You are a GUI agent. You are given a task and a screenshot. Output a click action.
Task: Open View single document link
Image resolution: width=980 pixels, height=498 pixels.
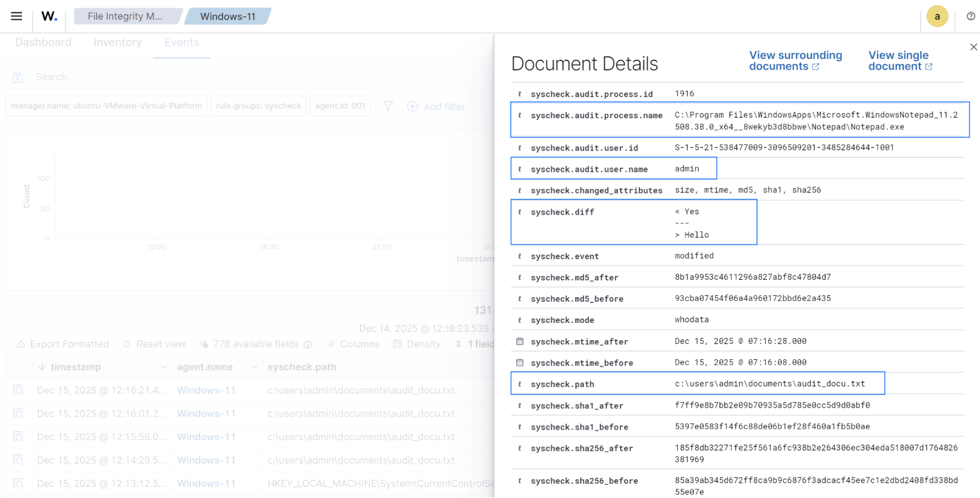coord(899,61)
